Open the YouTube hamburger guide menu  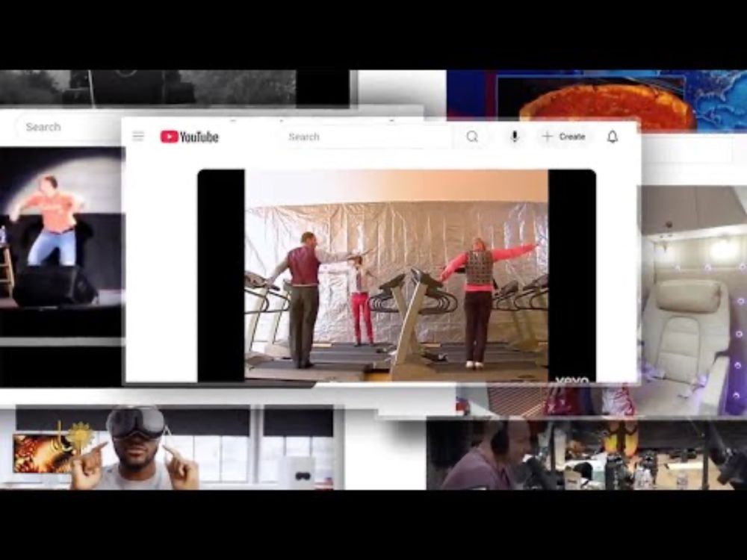coord(138,137)
